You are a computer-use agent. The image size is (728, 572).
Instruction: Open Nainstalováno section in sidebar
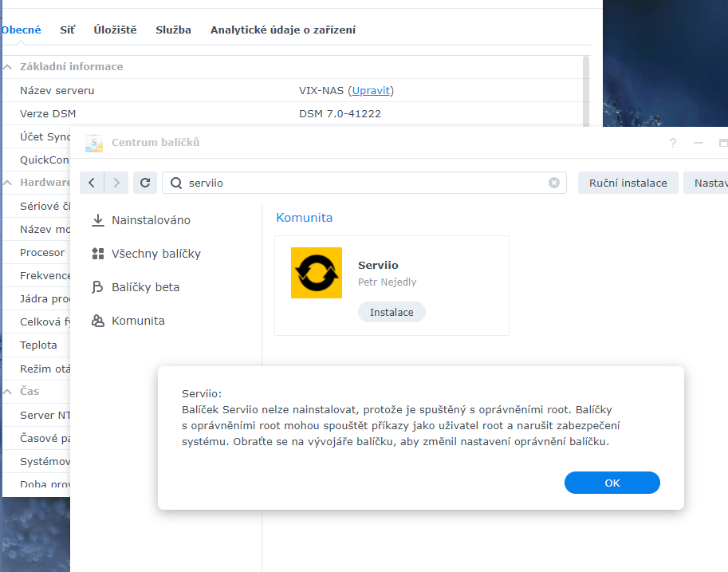point(151,220)
